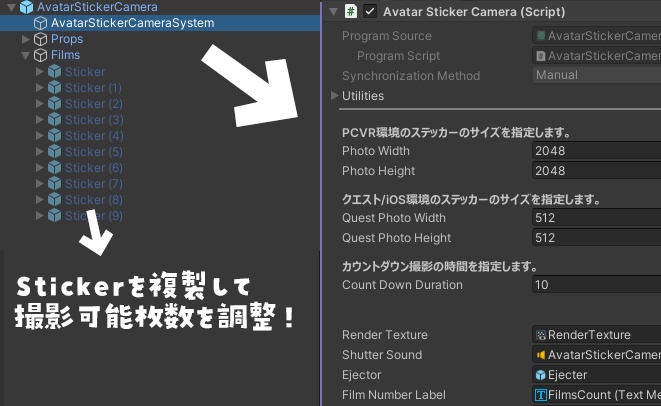Select Sticker (5) in the hierarchy

pos(94,152)
